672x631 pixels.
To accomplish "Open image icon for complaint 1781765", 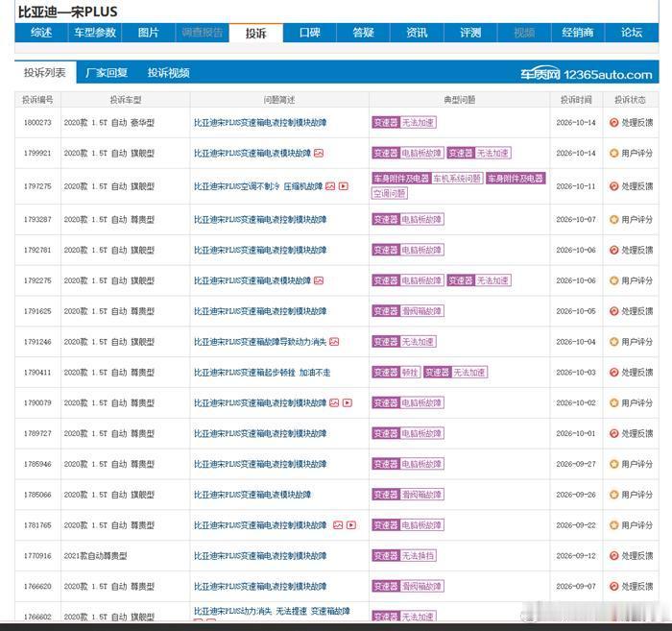I will (x=338, y=525).
